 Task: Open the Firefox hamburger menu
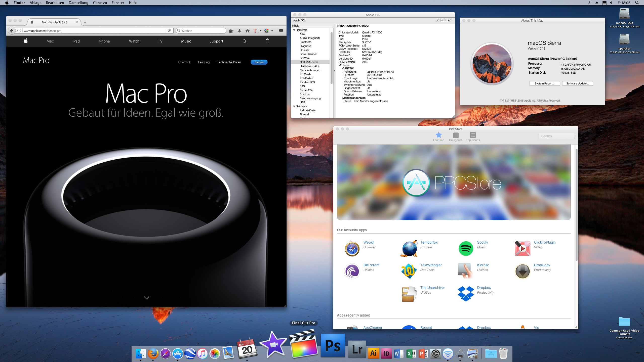point(281,31)
